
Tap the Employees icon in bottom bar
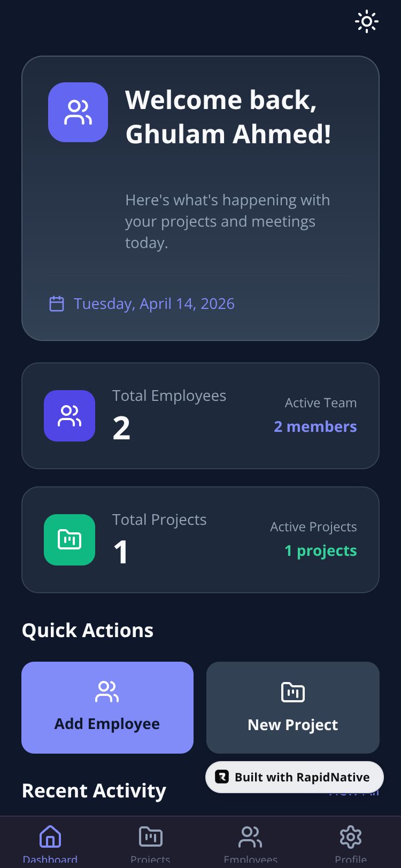pos(250,836)
